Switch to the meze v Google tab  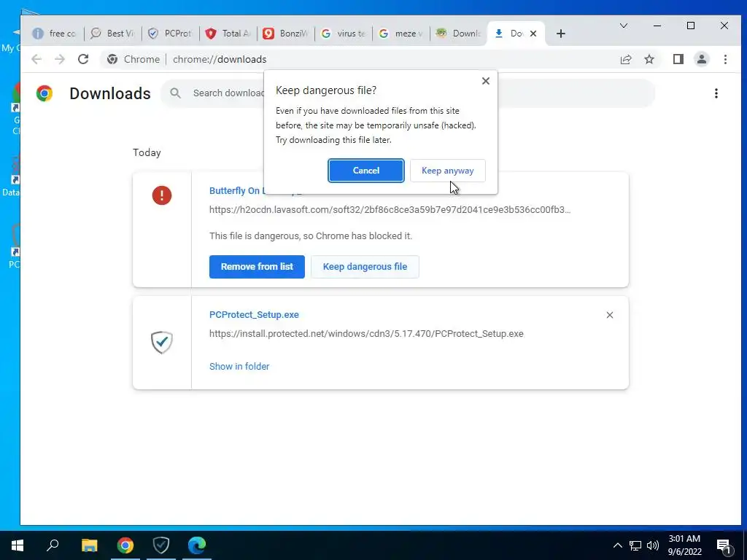click(401, 34)
